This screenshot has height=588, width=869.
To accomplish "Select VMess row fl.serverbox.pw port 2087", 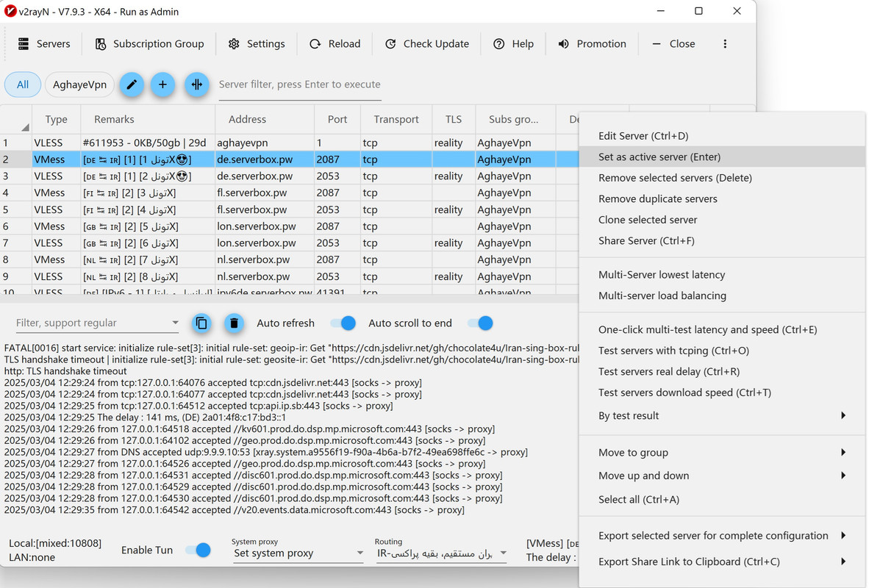I will click(289, 193).
